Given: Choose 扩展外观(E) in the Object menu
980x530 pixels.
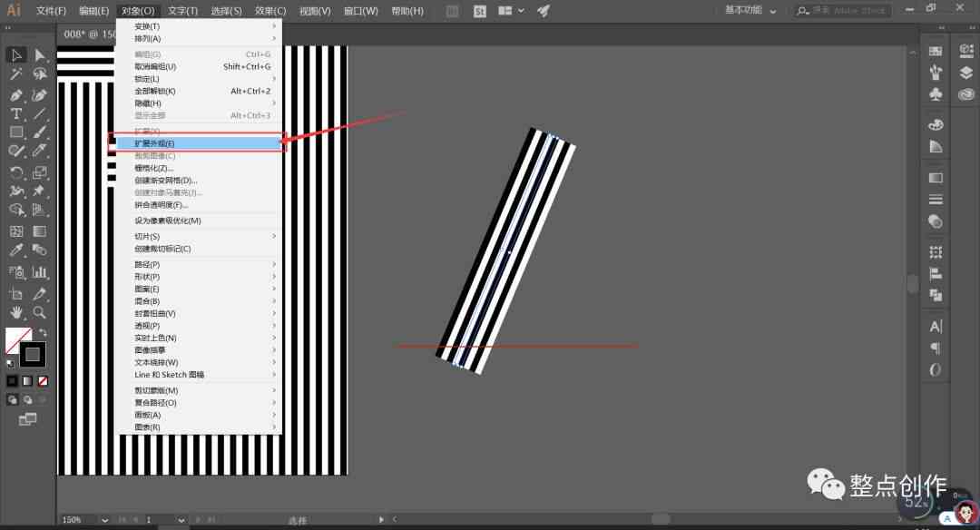Looking at the screenshot, I should click(199, 143).
